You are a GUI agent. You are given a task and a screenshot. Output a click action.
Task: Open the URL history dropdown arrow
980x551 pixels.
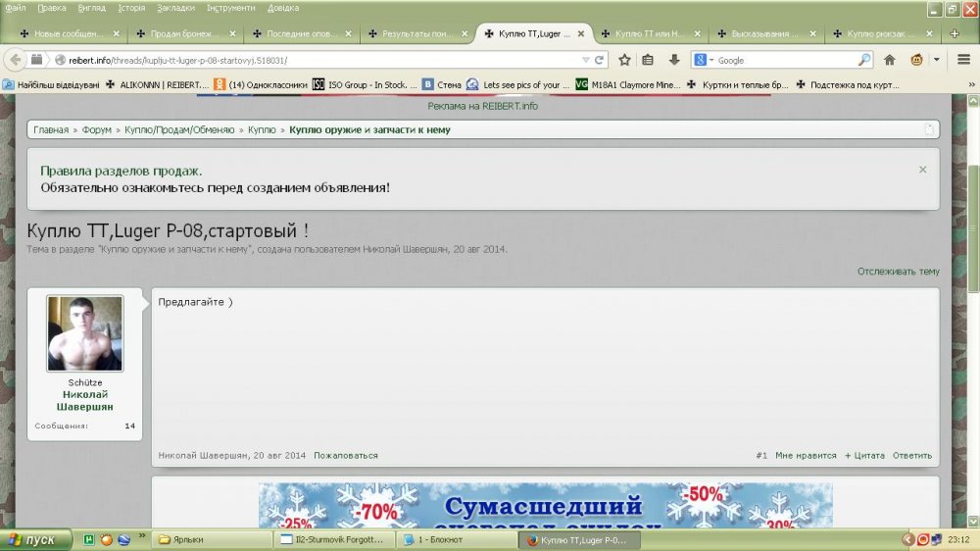pos(586,60)
